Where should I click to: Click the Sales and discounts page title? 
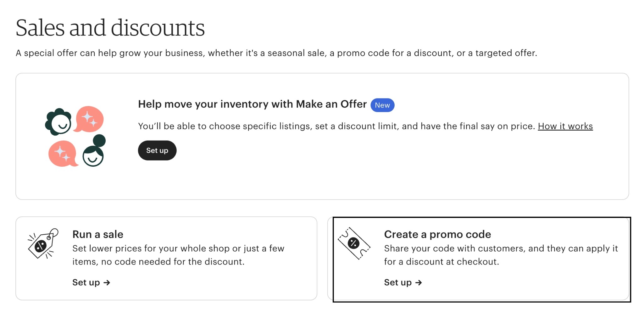(111, 28)
